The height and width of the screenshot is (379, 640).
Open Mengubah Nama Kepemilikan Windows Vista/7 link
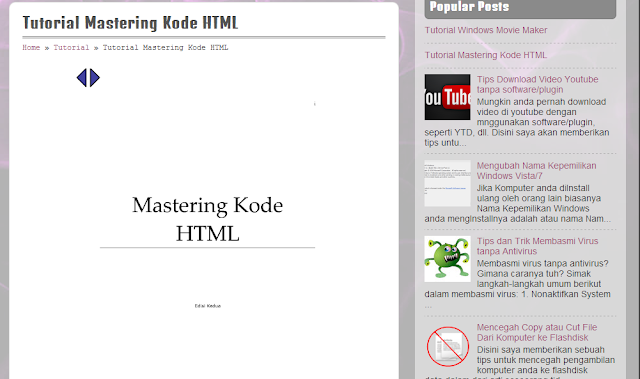click(x=536, y=171)
